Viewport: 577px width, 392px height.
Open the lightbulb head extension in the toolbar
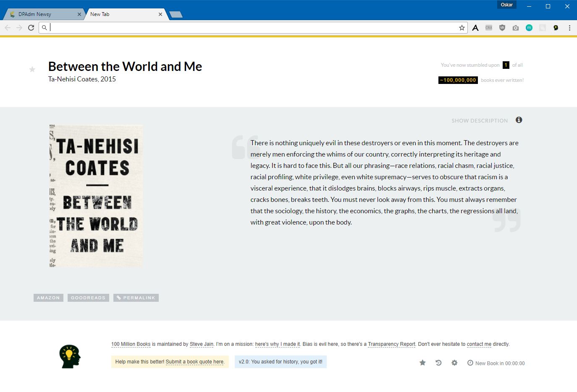556,28
